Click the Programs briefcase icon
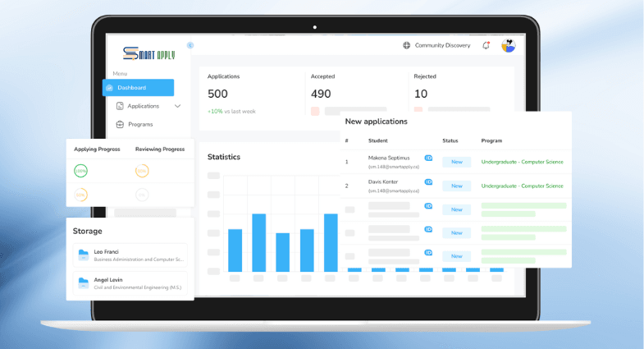 point(120,124)
